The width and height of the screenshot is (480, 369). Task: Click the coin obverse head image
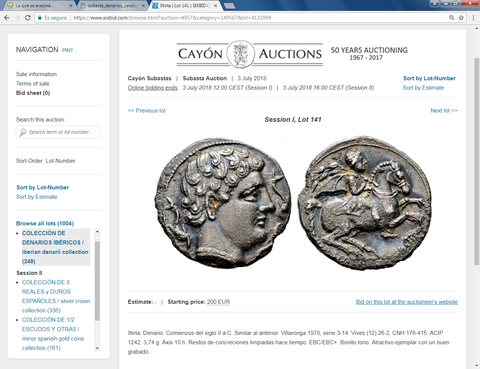[222, 203]
